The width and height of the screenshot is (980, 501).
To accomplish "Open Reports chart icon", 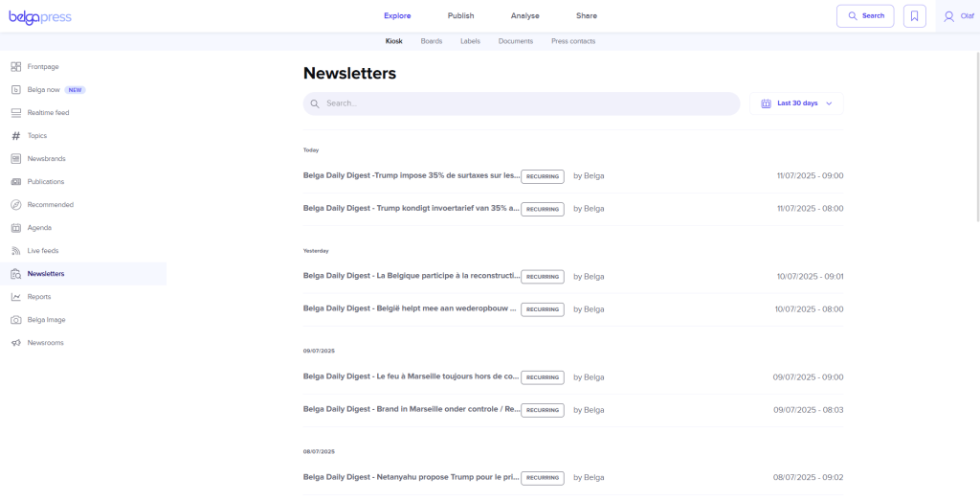I will [x=16, y=297].
